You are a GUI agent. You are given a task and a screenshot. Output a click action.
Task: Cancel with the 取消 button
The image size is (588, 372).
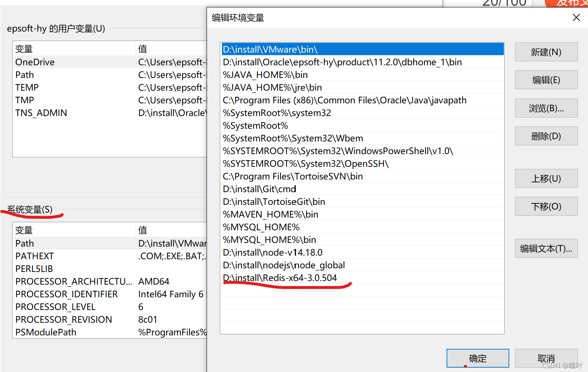(546, 358)
